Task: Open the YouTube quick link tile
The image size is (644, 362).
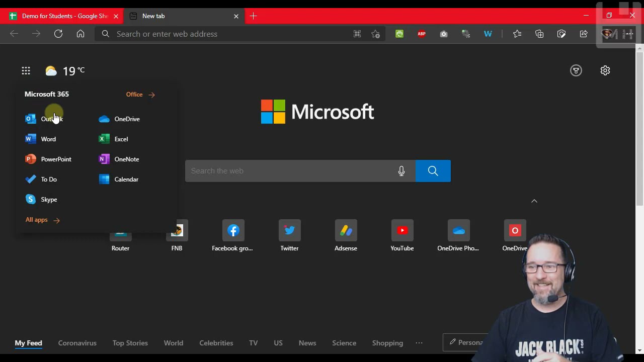Action: [402, 236]
